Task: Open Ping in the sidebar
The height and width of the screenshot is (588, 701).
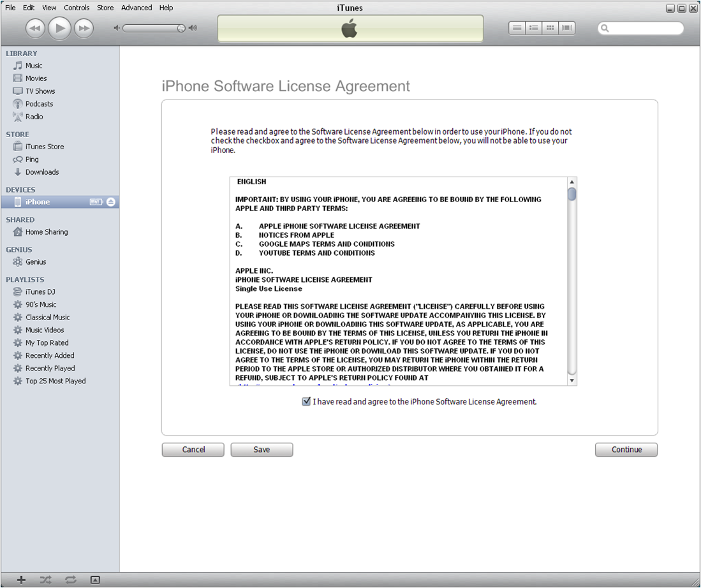Action: pyautogui.click(x=60, y=159)
